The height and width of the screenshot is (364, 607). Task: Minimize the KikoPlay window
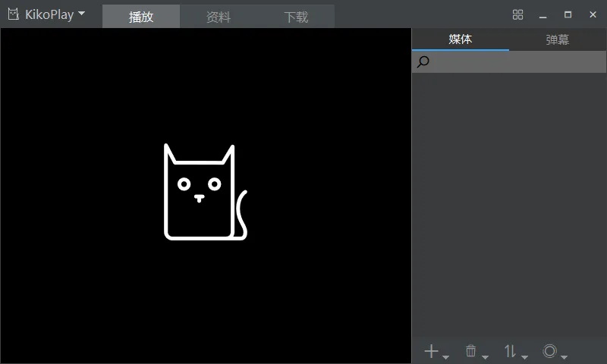point(543,14)
